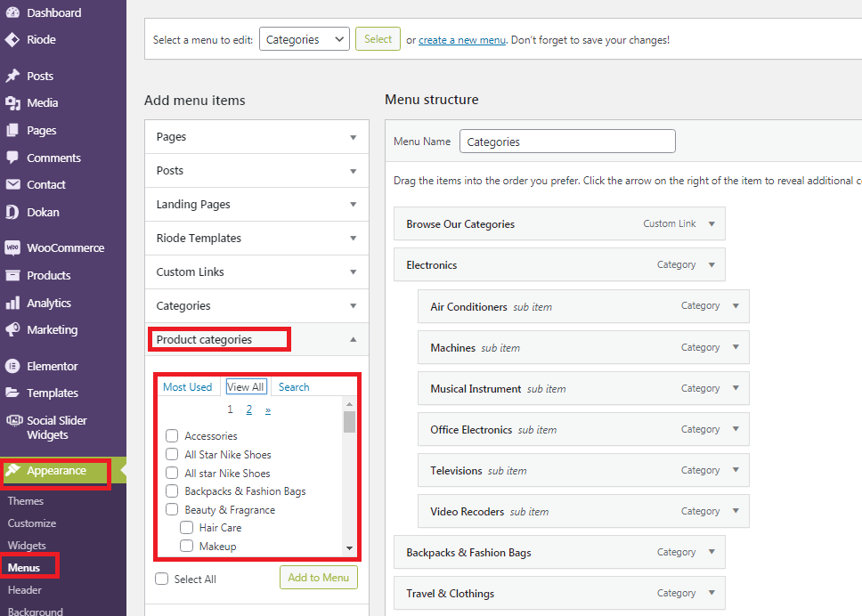Open Customize under Appearance
Image resolution: width=862 pixels, height=616 pixels.
point(32,523)
